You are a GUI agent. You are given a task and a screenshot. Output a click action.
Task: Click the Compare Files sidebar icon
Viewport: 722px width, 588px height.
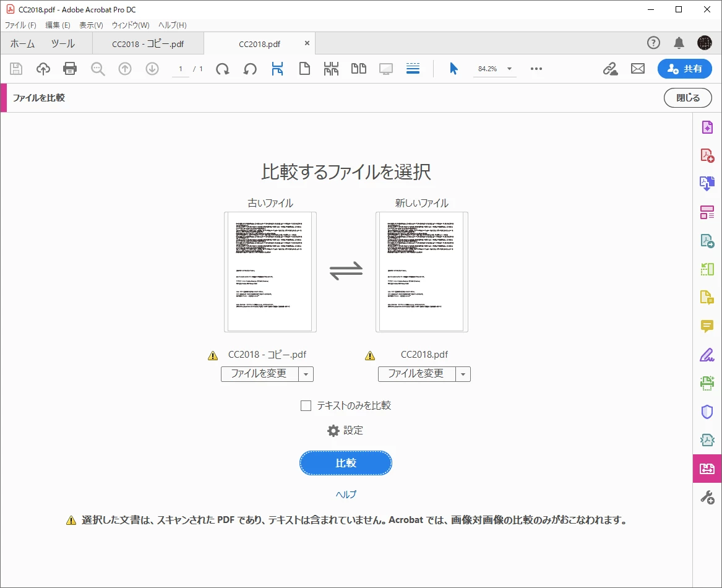pyautogui.click(x=707, y=469)
